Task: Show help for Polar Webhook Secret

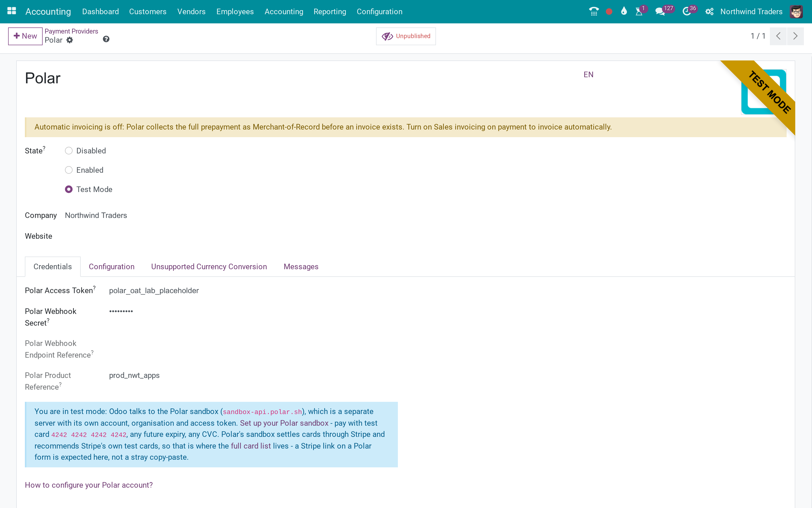Action: point(48,320)
